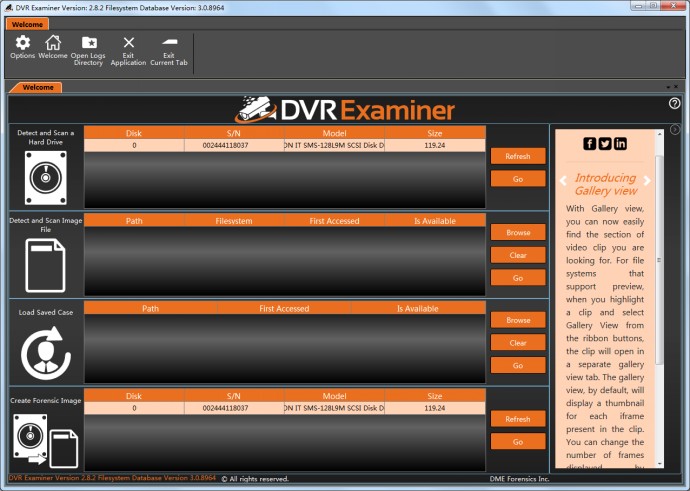
Task: Click Filesystem column header
Action: pyautogui.click(x=234, y=221)
